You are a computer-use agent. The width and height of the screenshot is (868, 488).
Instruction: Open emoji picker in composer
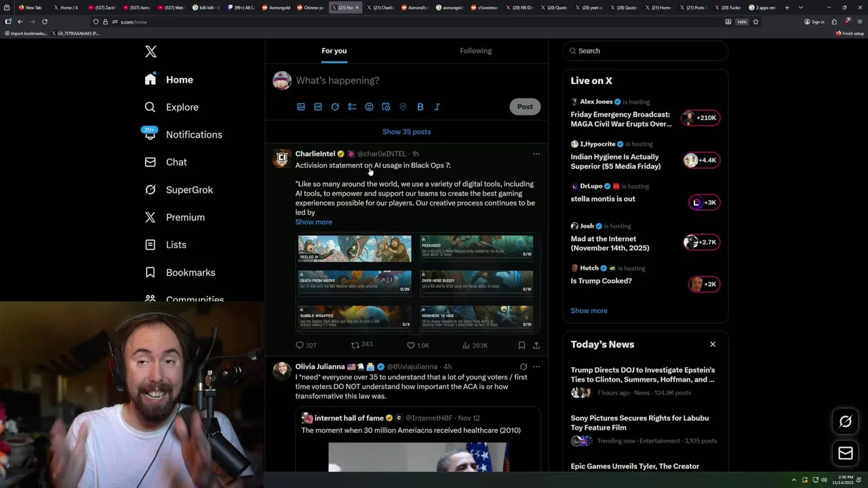pyautogui.click(x=369, y=106)
